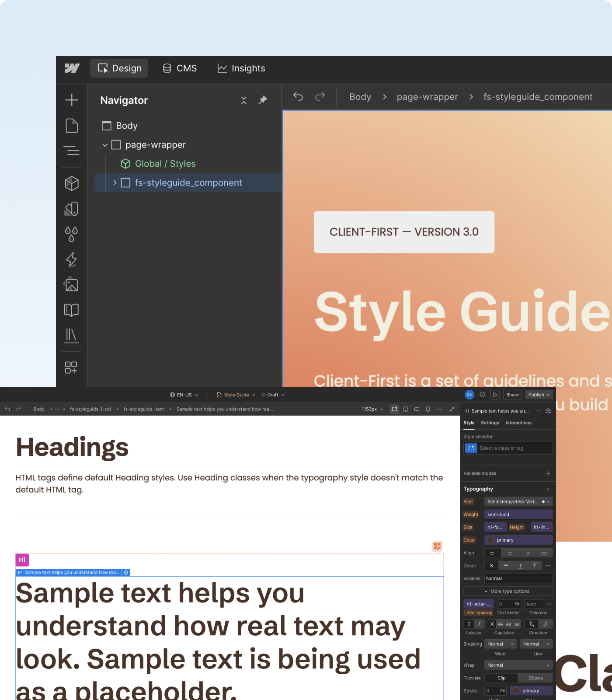Click the preview play icon
The width and height of the screenshot is (612, 700).
point(495,395)
